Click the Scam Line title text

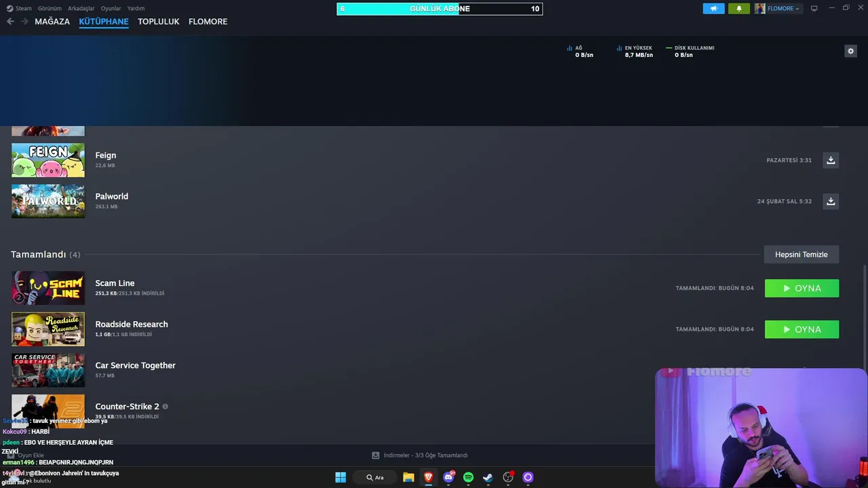coord(115,283)
